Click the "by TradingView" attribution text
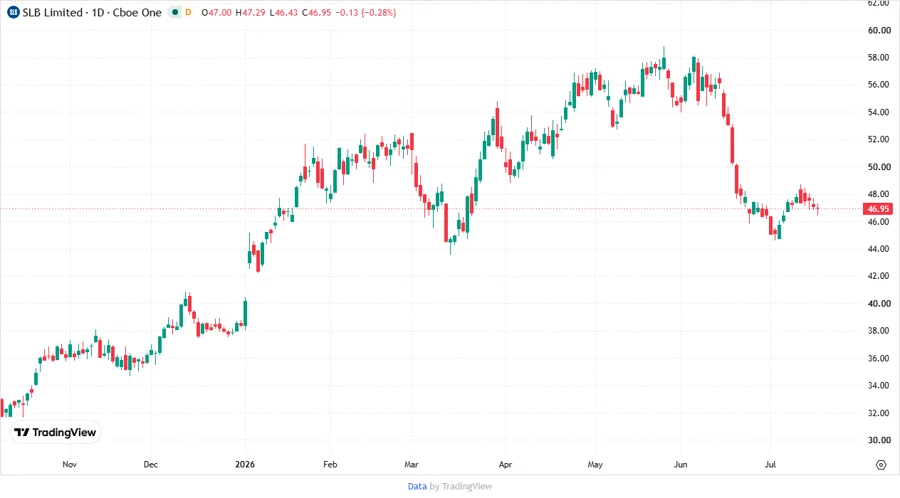 click(461, 486)
